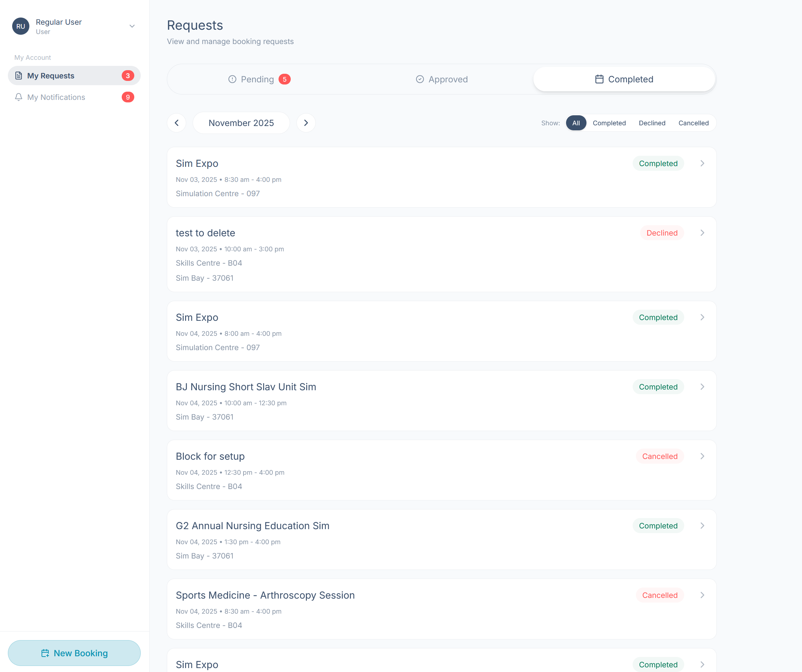Open Block for setup request chevron
The height and width of the screenshot is (672, 802).
coord(702,456)
